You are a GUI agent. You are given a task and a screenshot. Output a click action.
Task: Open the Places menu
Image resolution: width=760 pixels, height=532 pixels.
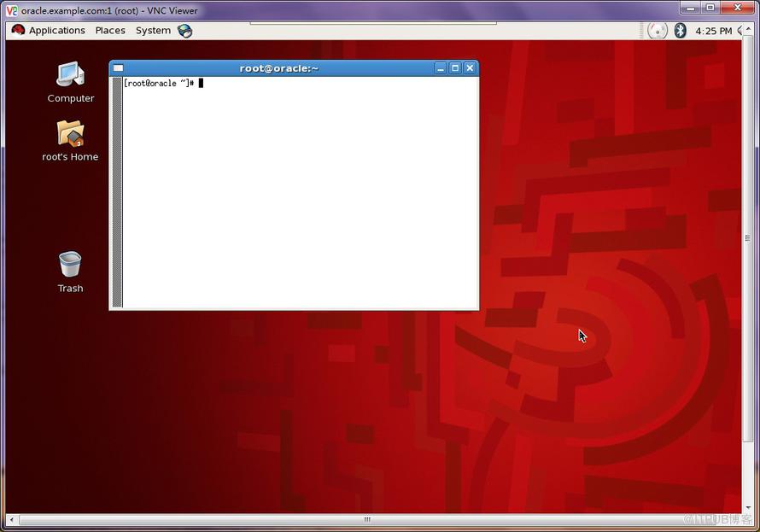point(110,31)
